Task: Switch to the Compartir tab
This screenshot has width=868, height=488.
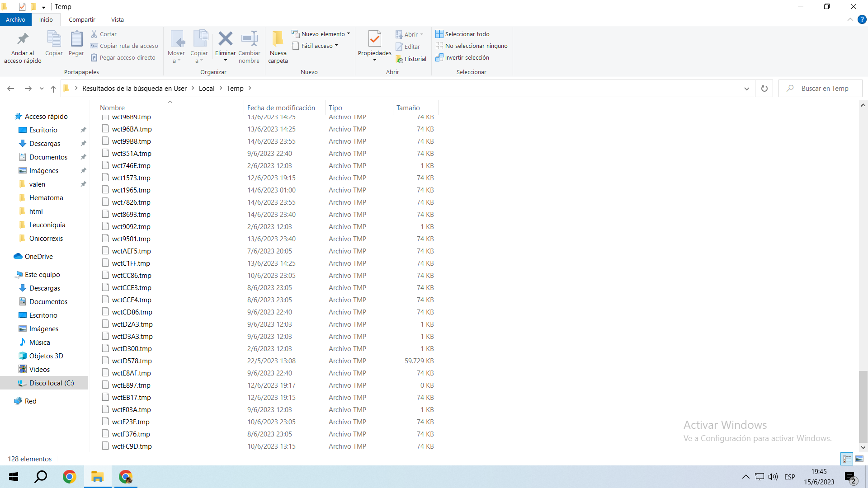Action: click(82, 19)
